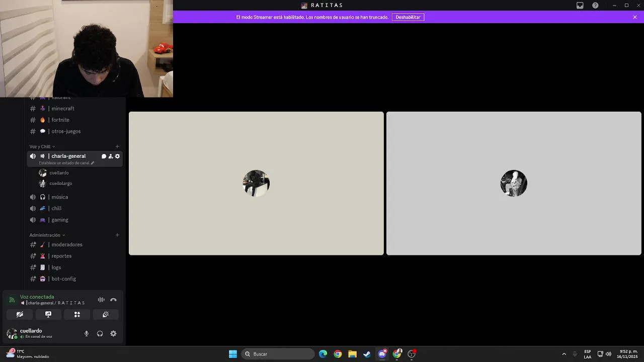The image size is (644, 362).
Task: Set a channel status for charla-general
Action: click(x=66, y=163)
